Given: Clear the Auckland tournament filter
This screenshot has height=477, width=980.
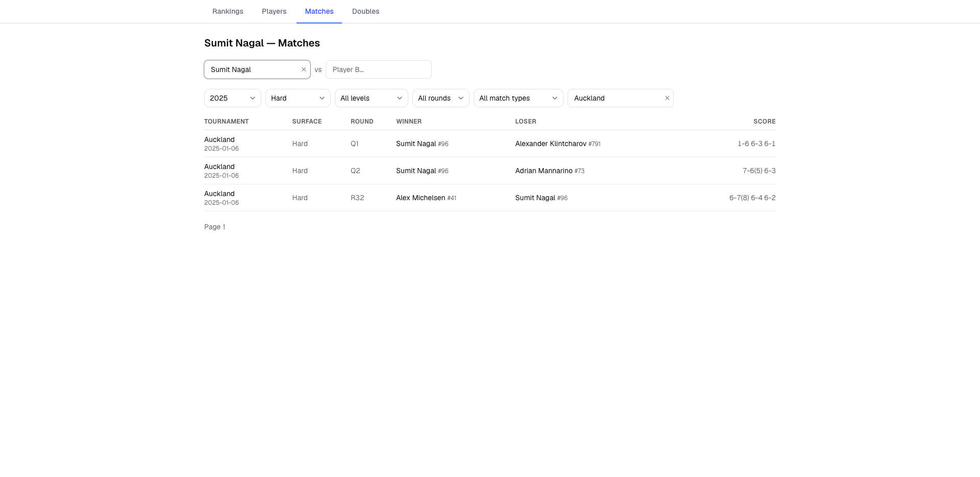Looking at the screenshot, I should 667,98.
